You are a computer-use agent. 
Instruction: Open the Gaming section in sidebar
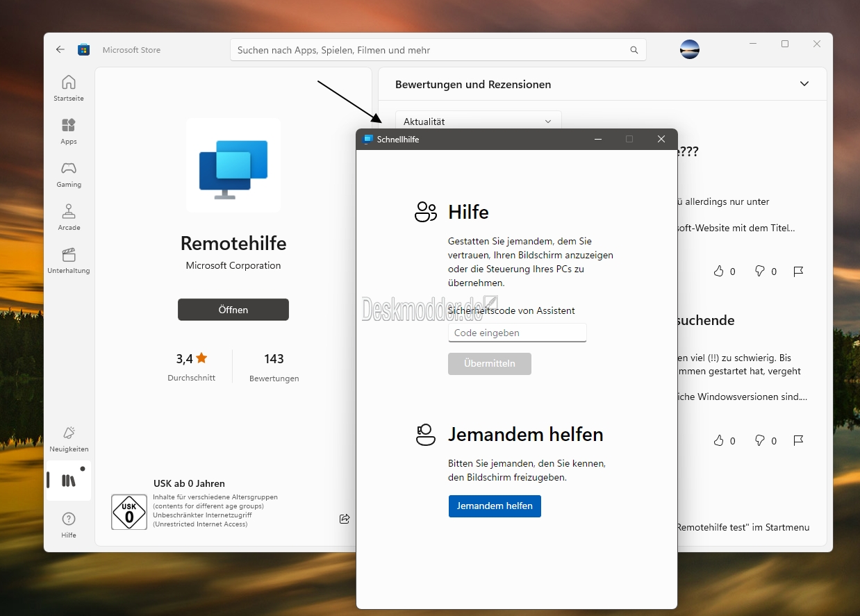[69, 174]
